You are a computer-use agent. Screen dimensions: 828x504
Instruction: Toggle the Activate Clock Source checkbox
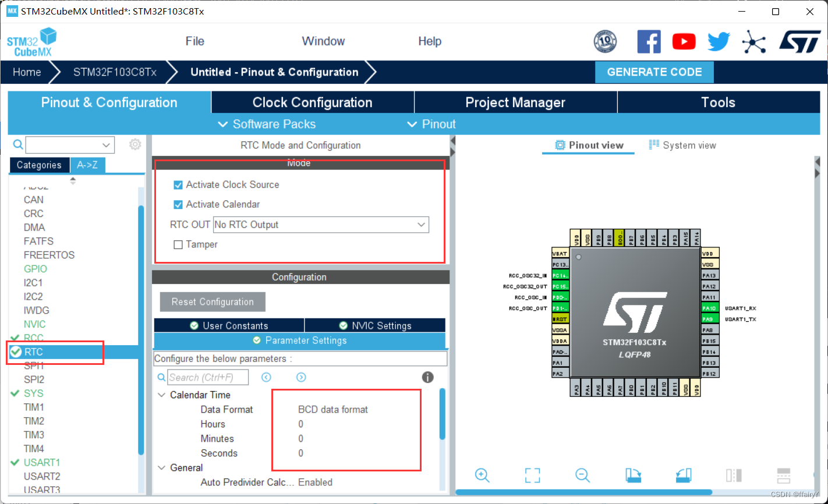coord(178,185)
